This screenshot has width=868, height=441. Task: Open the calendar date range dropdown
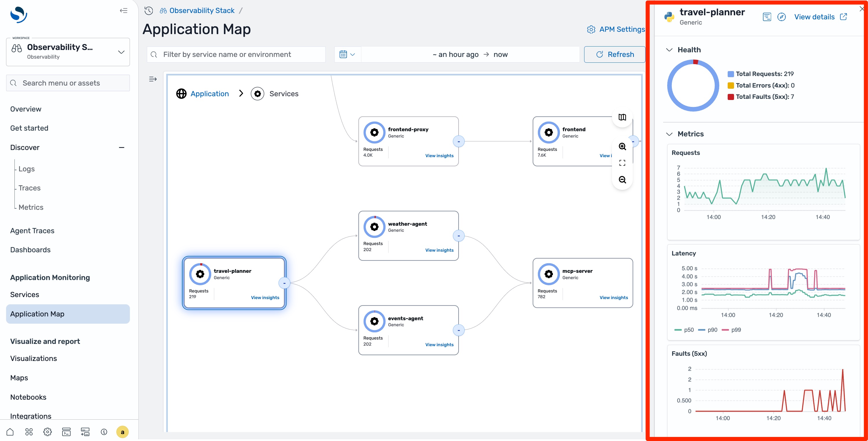(x=347, y=54)
